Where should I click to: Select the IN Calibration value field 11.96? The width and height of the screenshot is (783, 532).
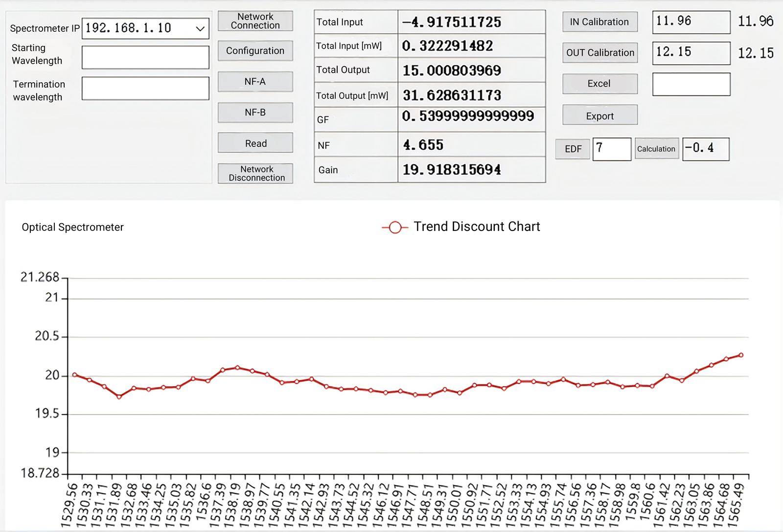tap(691, 23)
